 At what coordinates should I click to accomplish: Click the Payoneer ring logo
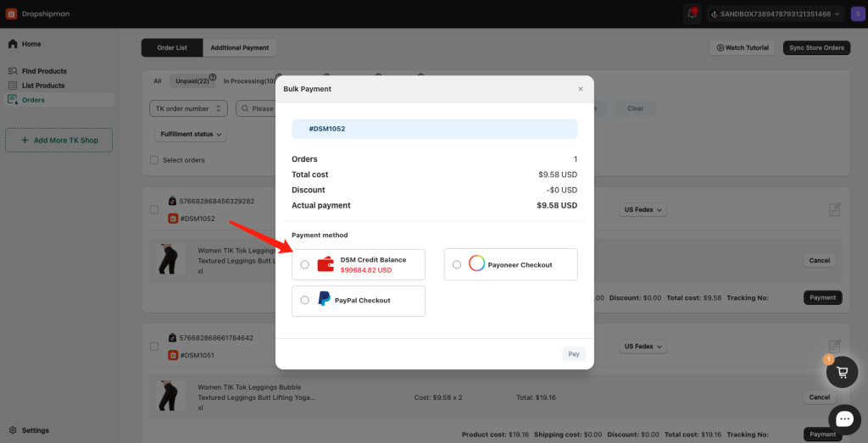(x=476, y=263)
